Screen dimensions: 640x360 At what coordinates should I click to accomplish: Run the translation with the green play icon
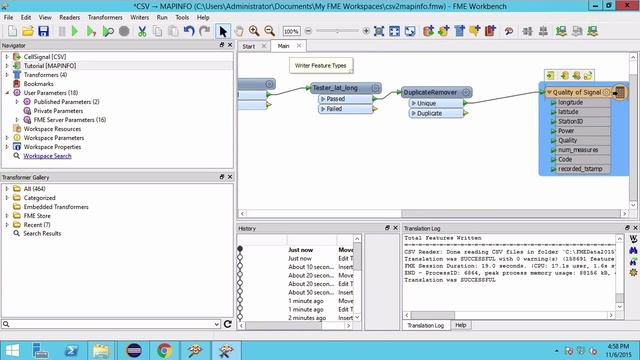click(x=75, y=31)
